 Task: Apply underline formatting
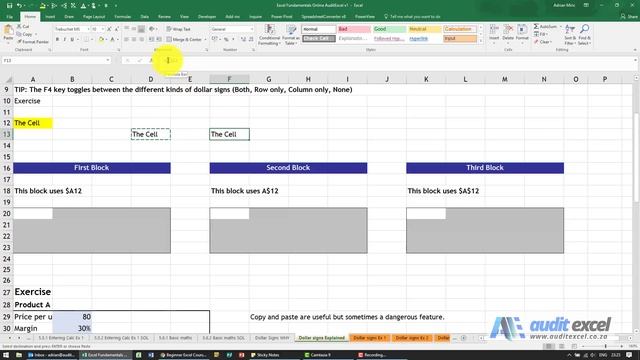pyautogui.click(x=72, y=40)
